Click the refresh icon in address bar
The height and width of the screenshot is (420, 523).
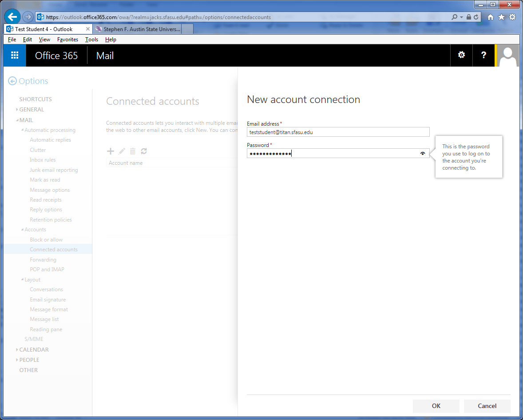click(476, 17)
